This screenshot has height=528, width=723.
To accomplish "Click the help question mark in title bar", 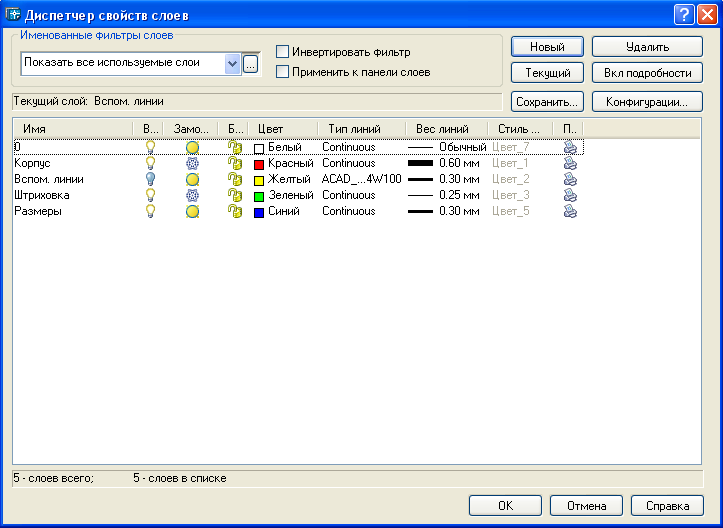I will (684, 15).
